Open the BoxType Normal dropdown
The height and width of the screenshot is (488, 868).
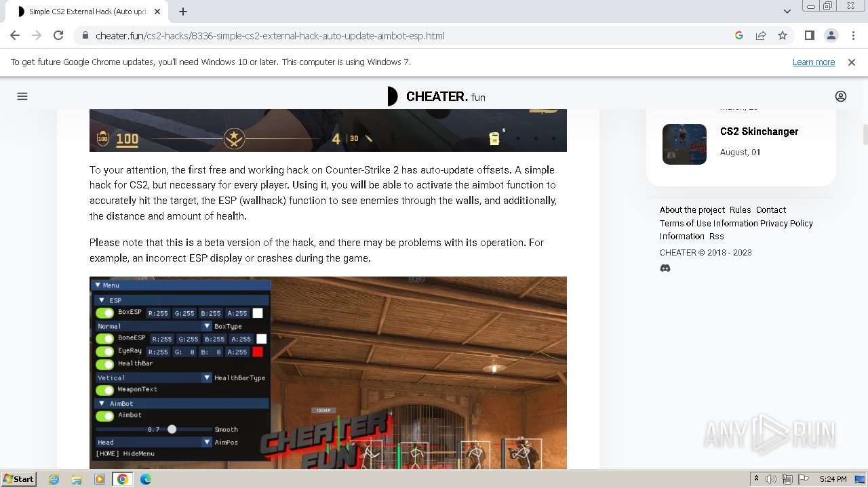point(153,326)
